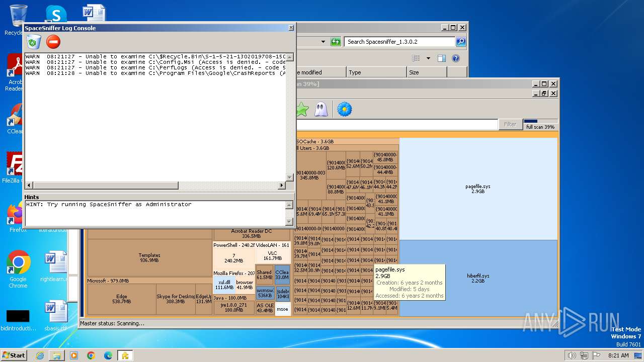Sort by Size column header
This screenshot has height=362, width=644.
[427, 72]
